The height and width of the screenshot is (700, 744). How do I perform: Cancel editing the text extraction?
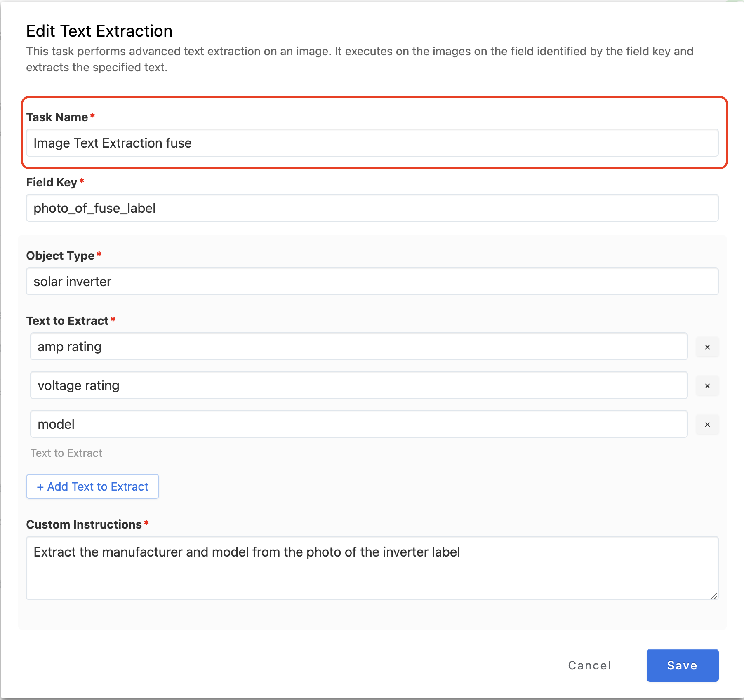tap(589, 665)
